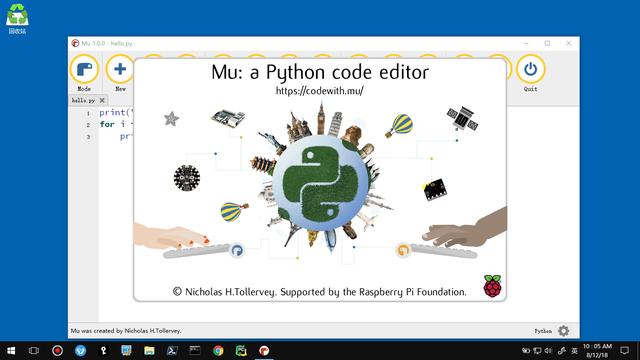
Task: Open the Command Prompt taskbar icon
Action: [195, 351]
